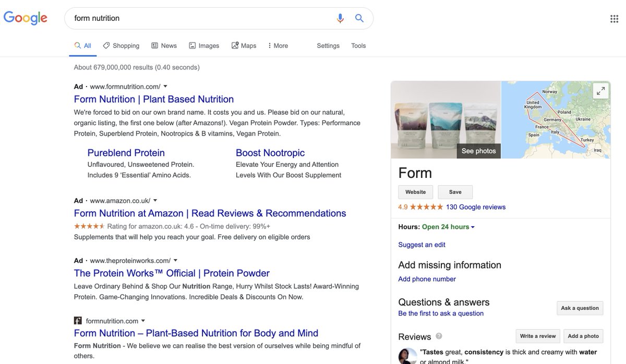The width and height of the screenshot is (626, 364).
Task: Click Be the first to ask a question
Action: pyautogui.click(x=441, y=313)
